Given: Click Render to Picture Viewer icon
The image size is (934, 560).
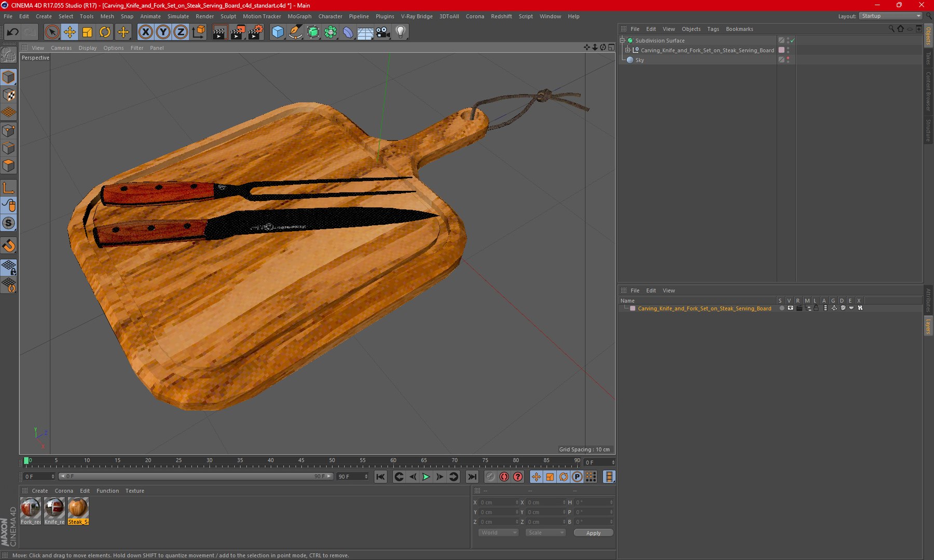Looking at the screenshot, I should click(237, 32).
